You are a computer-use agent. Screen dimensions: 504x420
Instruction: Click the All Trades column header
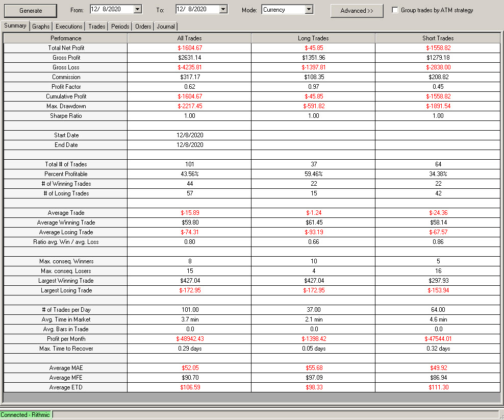point(189,38)
